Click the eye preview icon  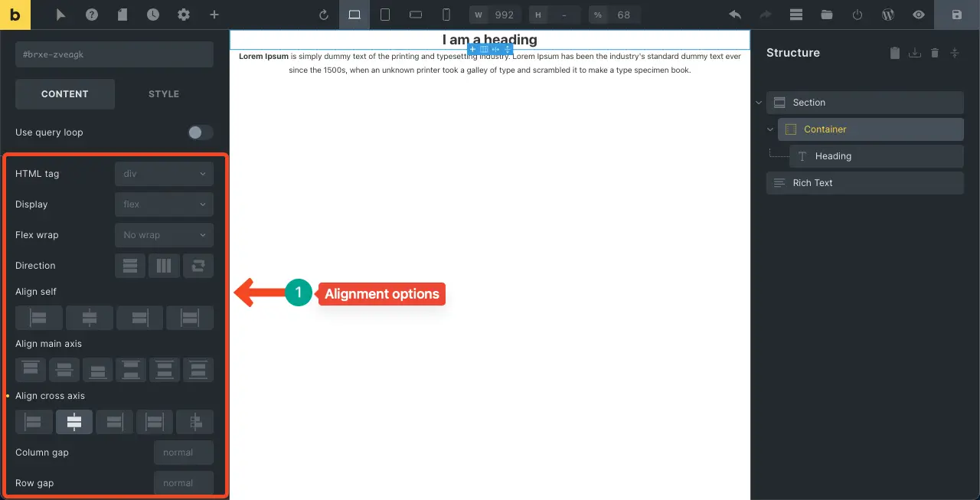[919, 15]
